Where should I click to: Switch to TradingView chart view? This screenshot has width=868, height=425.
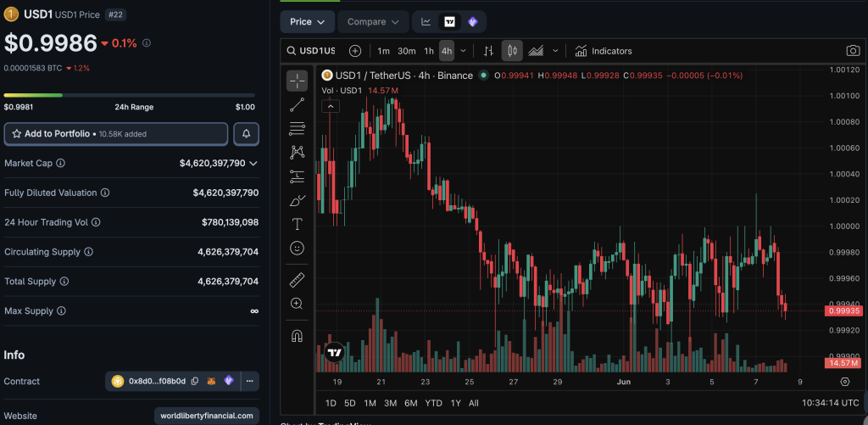click(449, 21)
